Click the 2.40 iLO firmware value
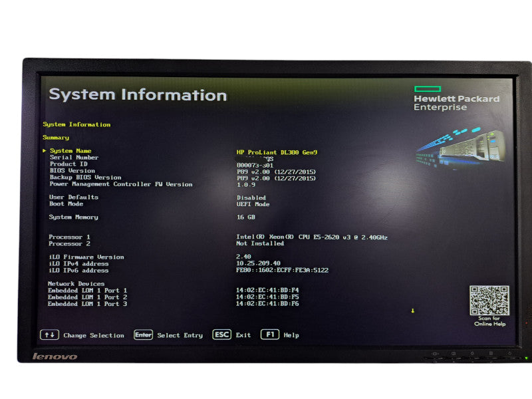Image resolution: width=532 pixels, height=399 pixels. click(x=243, y=257)
